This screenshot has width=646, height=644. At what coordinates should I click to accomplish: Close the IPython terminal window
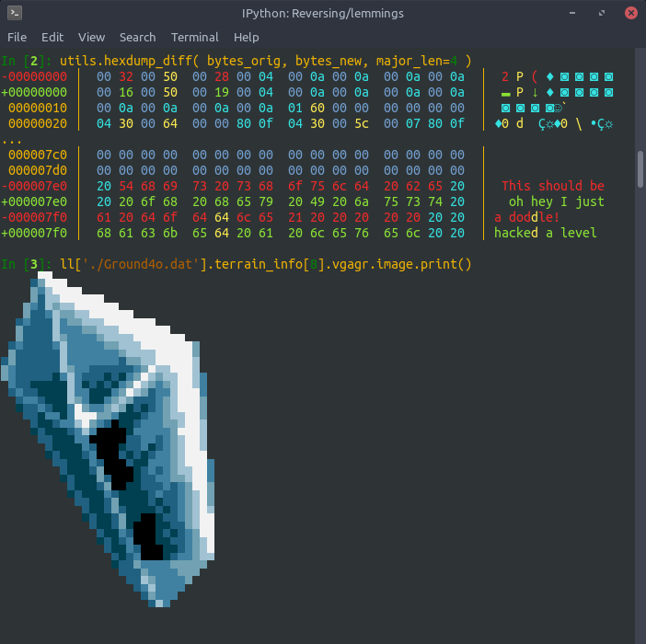coord(630,13)
